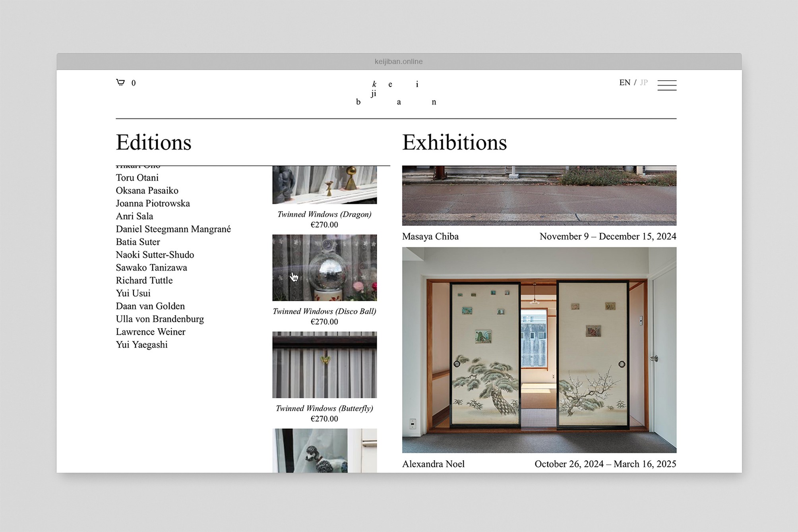Open the shopping cart icon
798x532 pixels.
pyautogui.click(x=121, y=82)
